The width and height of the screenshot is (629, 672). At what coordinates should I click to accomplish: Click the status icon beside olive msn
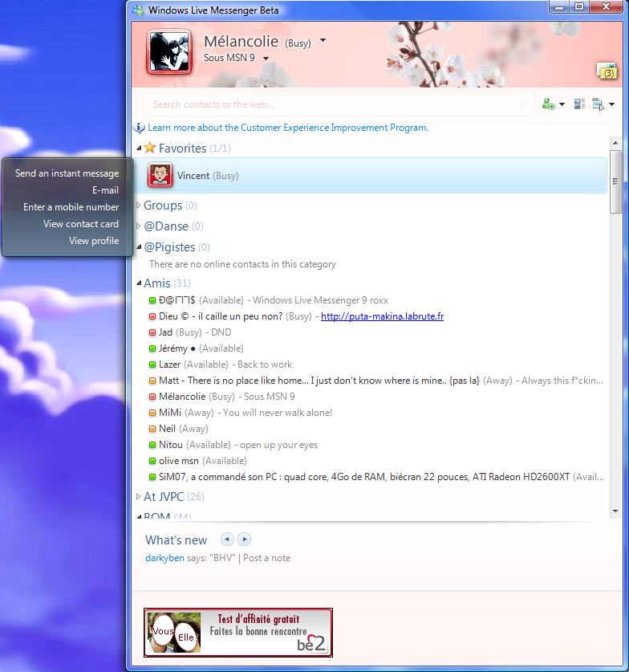(152, 461)
